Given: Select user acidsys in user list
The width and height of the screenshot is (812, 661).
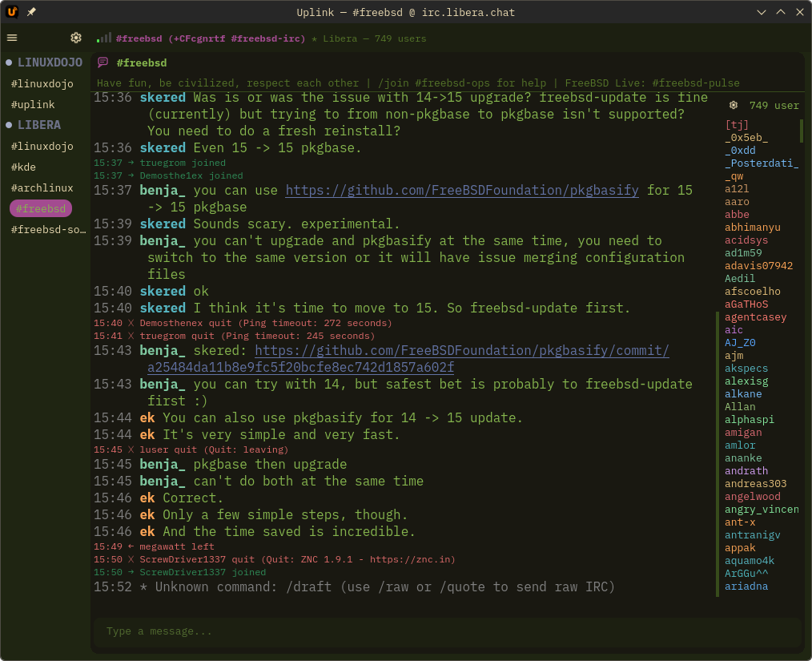Looking at the screenshot, I should [x=746, y=240].
